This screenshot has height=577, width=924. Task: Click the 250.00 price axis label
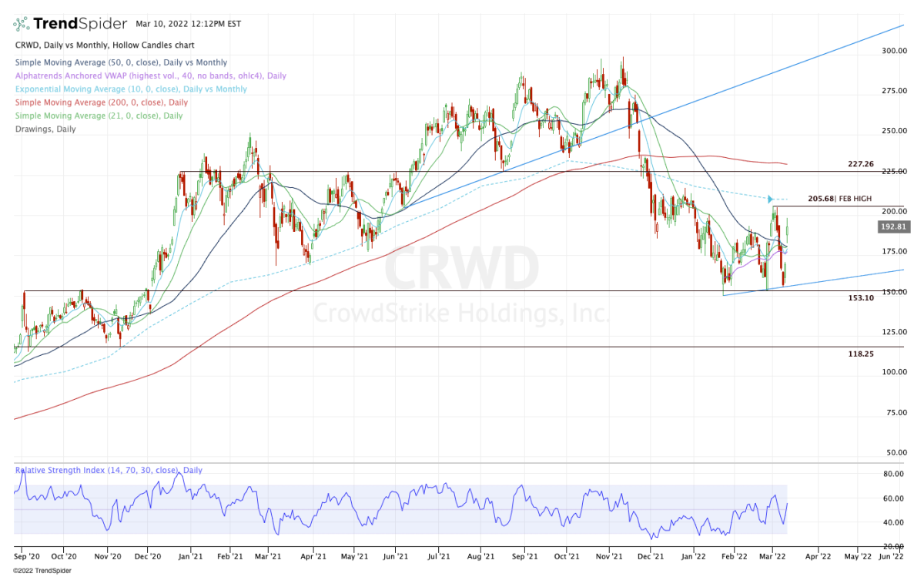pos(893,131)
